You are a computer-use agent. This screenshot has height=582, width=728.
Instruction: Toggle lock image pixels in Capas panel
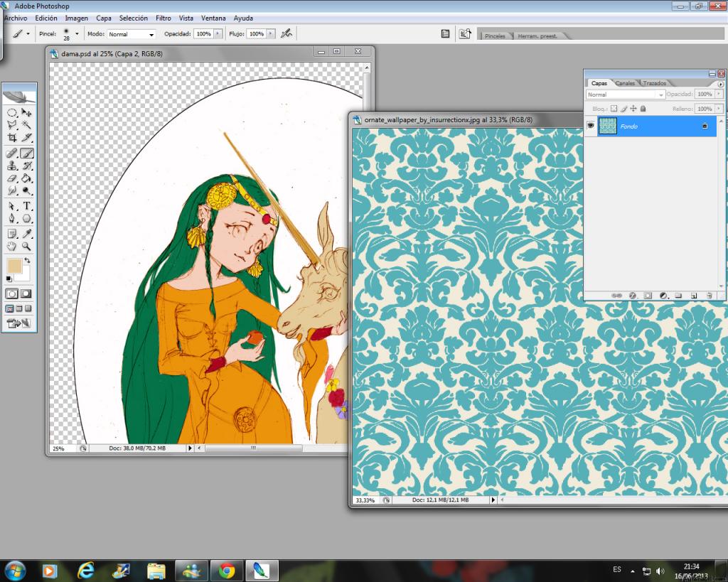point(624,109)
